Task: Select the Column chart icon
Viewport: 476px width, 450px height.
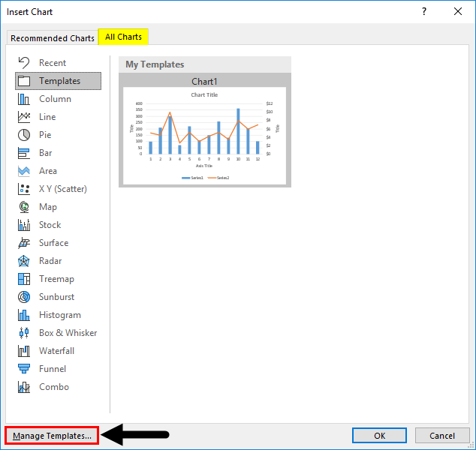Action: pyautogui.click(x=24, y=99)
